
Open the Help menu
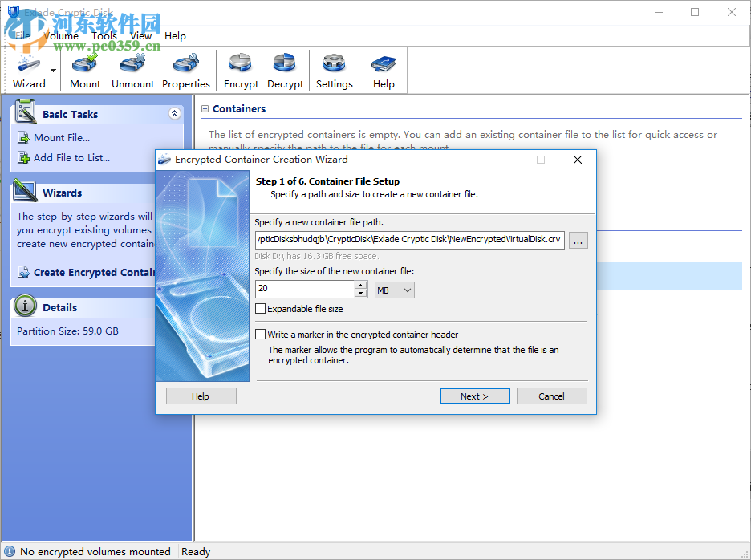[175, 36]
